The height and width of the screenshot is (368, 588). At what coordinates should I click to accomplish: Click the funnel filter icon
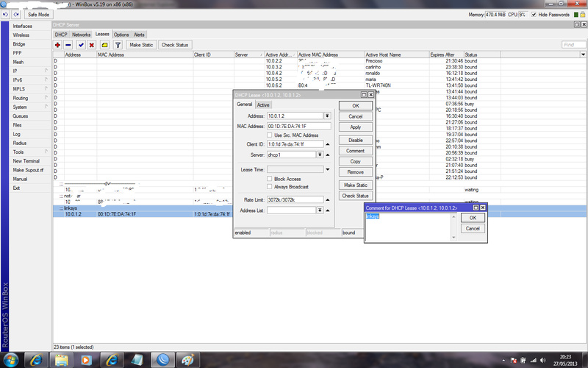[x=118, y=45]
